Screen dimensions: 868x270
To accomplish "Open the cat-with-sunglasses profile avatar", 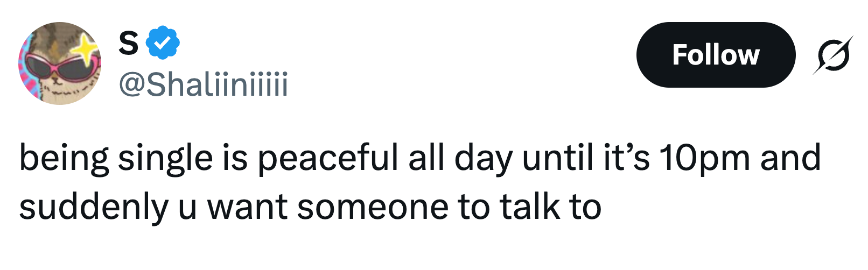I will pyautogui.click(x=59, y=63).
